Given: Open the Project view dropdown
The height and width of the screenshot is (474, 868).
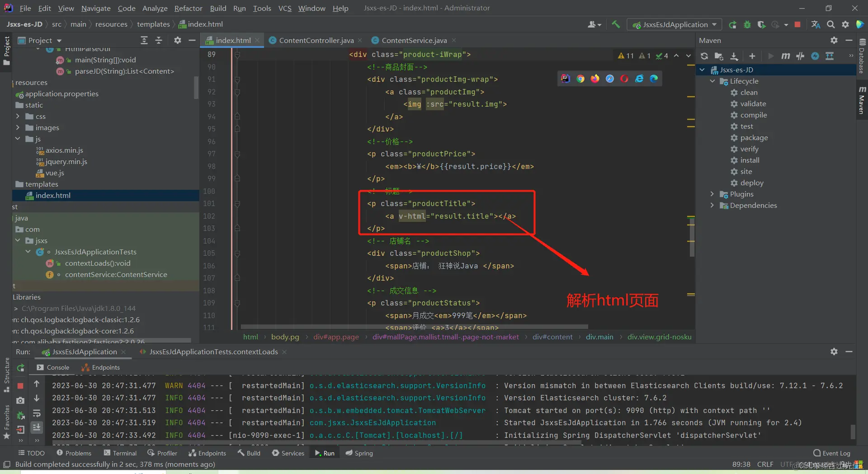Looking at the screenshot, I should click(x=40, y=40).
